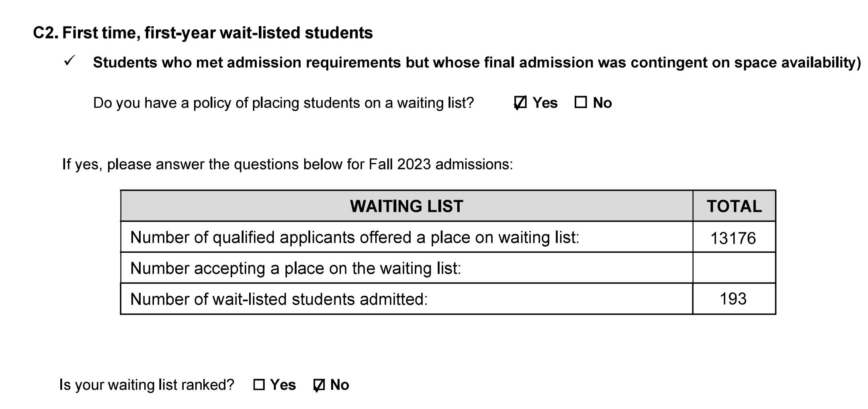
Task: Click the 'No' label text beside the ranked question
Action: click(340, 385)
